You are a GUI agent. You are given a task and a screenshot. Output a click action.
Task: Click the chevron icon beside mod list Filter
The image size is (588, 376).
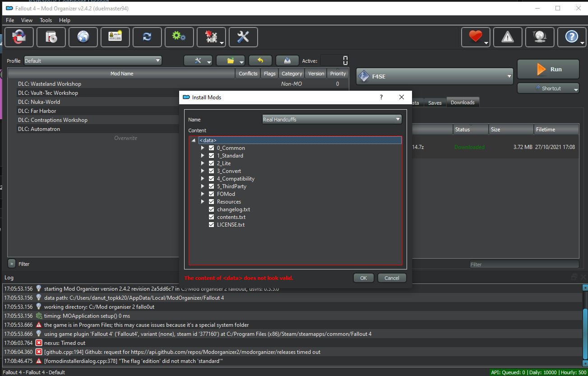coord(12,264)
